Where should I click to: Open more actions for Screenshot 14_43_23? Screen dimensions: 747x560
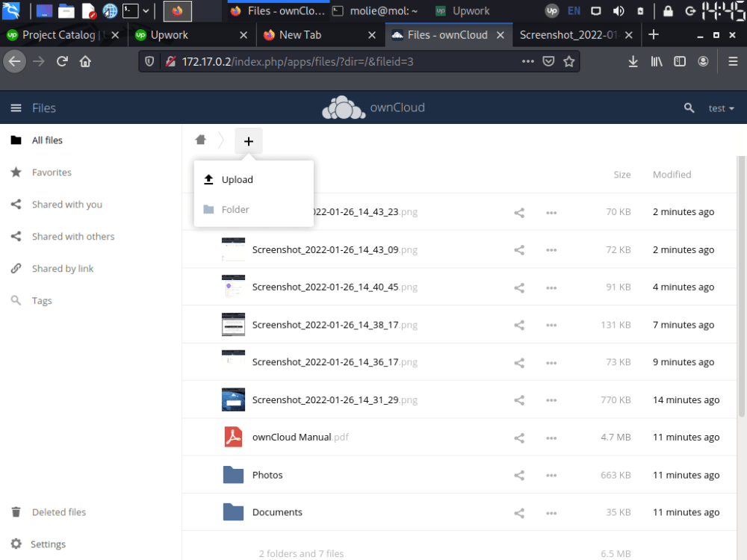tap(551, 212)
